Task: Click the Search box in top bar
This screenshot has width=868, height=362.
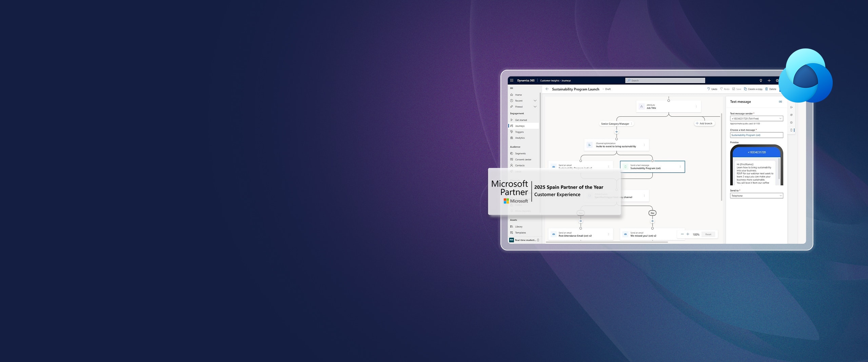Action: coord(665,81)
